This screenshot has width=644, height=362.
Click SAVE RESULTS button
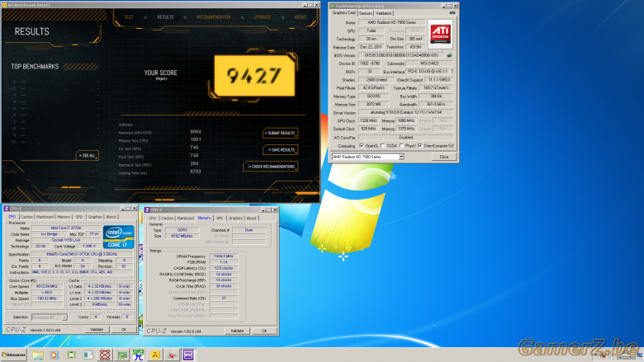coord(281,150)
